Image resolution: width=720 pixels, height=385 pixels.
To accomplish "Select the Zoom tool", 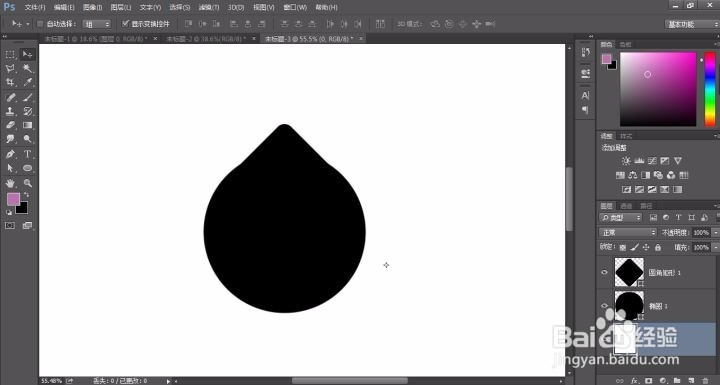I will [28, 183].
